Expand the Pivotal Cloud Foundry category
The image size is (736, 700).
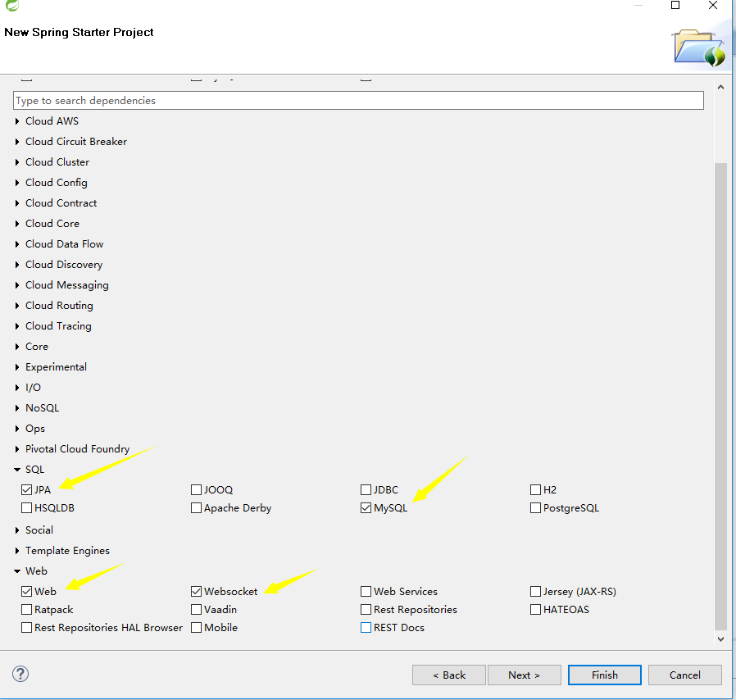17,449
